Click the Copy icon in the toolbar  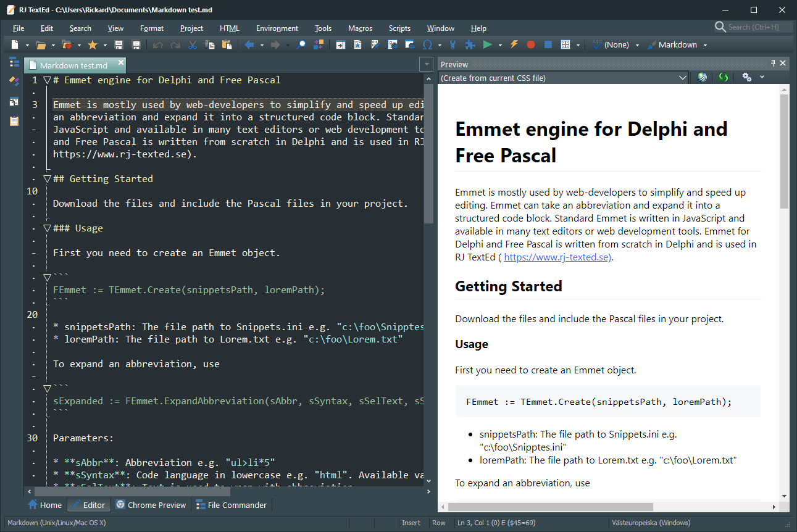(x=210, y=44)
